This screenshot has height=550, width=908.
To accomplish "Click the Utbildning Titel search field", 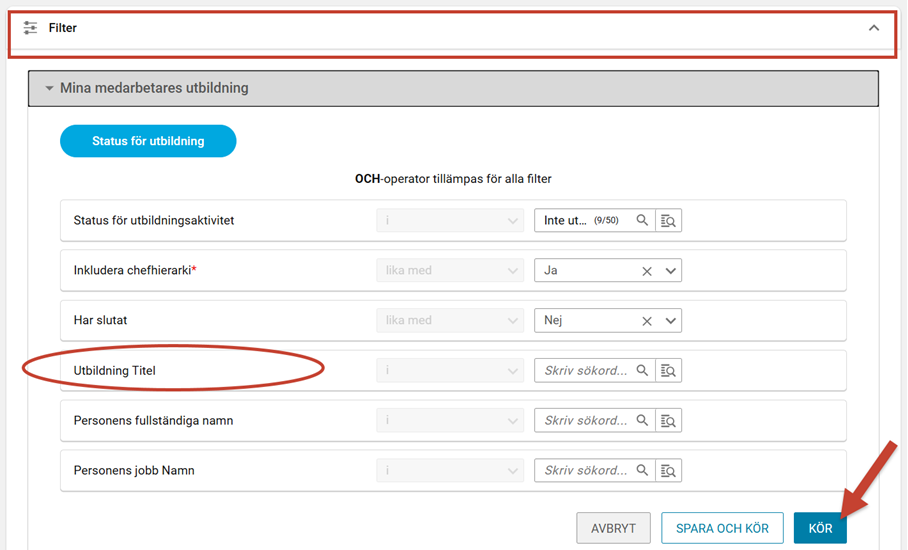I will tap(585, 371).
